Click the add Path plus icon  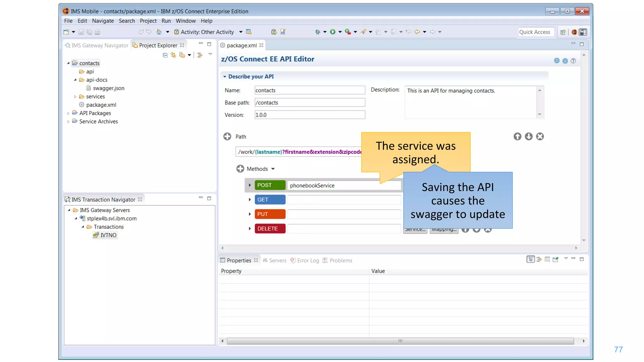click(x=227, y=136)
